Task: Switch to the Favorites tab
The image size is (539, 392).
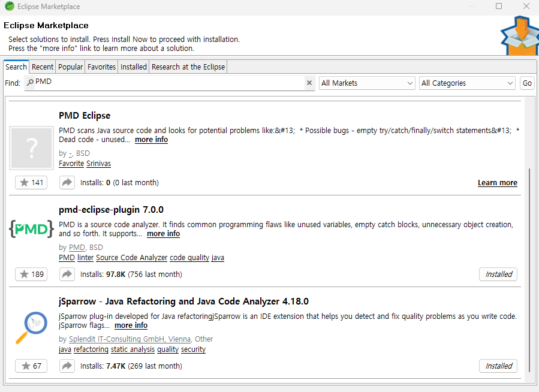Action: click(101, 67)
